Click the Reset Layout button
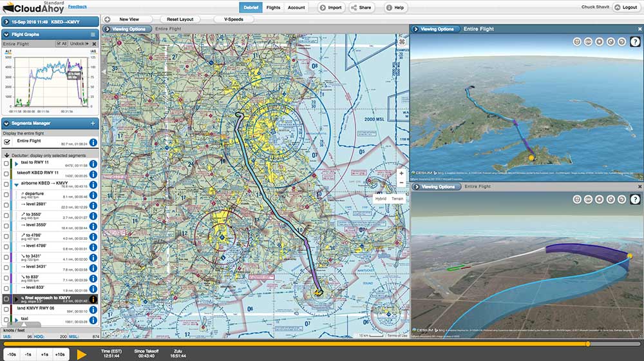This screenshot has width=644, height=361. click(180, 19)
